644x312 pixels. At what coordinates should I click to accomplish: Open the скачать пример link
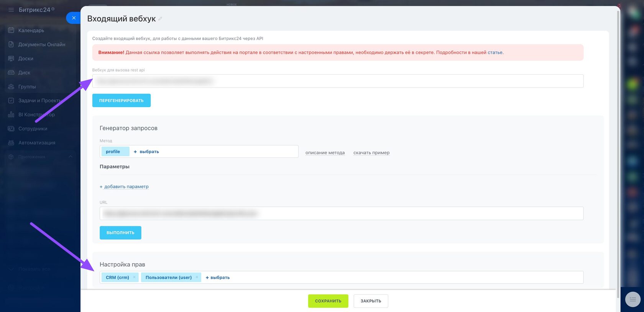[x=371, y=153]
